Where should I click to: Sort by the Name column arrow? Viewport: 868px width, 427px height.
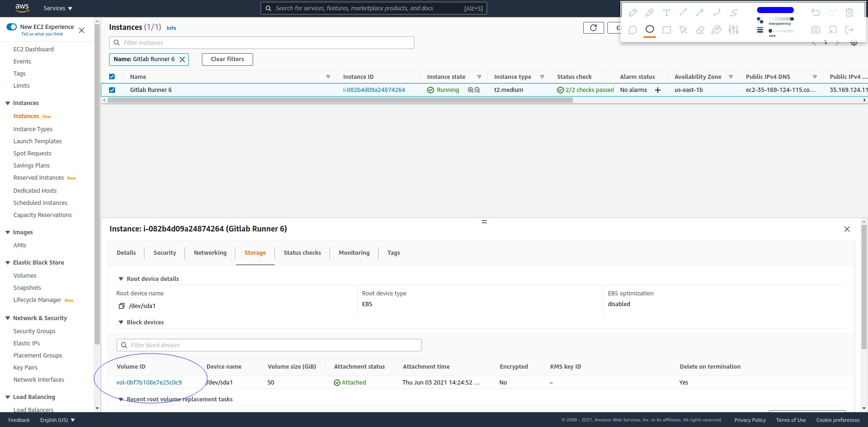point(328,77)
